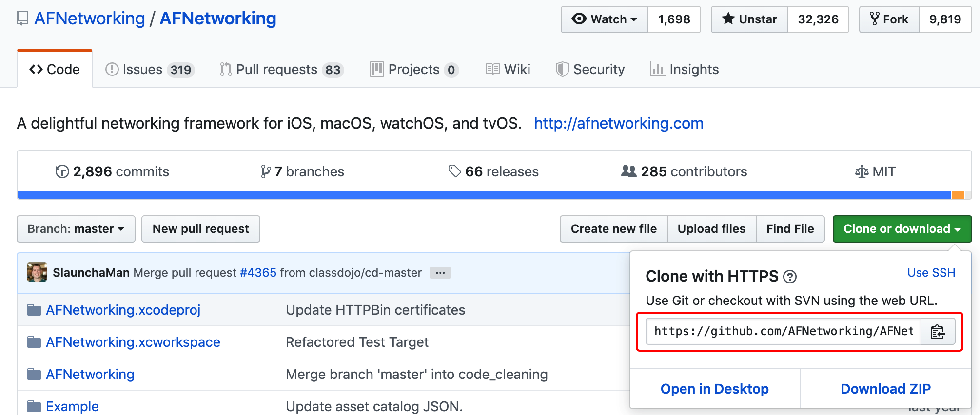
Task: View the 2,896 commits
Action: (112, 171)
